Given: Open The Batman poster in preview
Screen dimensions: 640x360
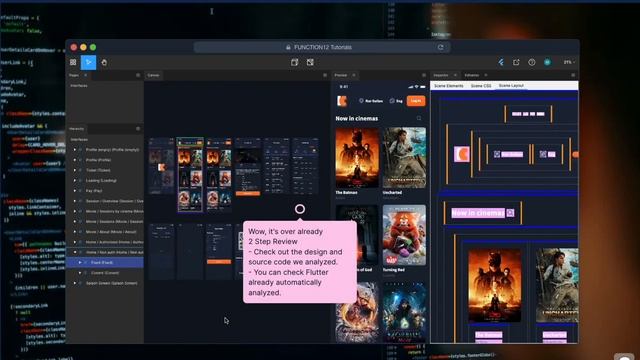Looking at the screenshot, I should point(357,158).
